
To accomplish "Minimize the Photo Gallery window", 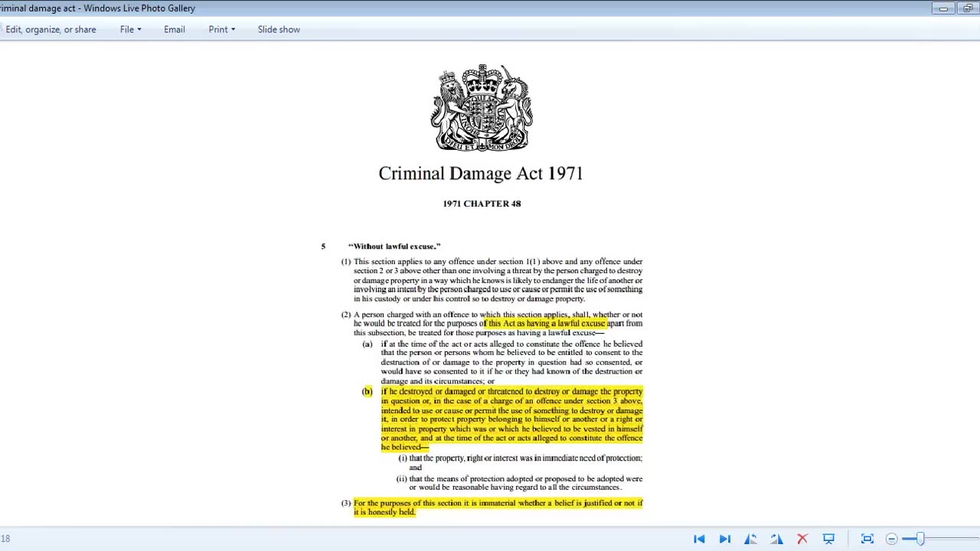I will pos(943,8).
